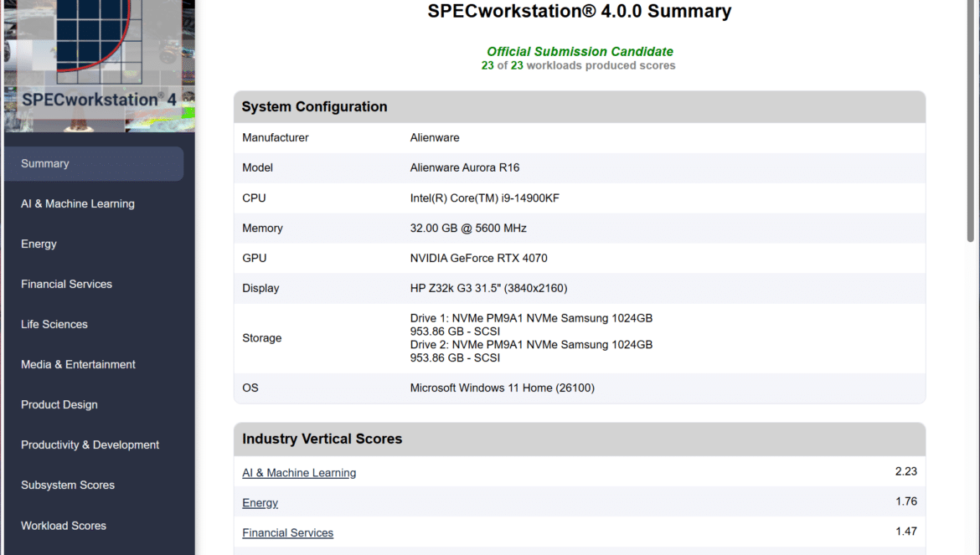Click the SPECworkstation 4 logo banner

pos(100,65)
